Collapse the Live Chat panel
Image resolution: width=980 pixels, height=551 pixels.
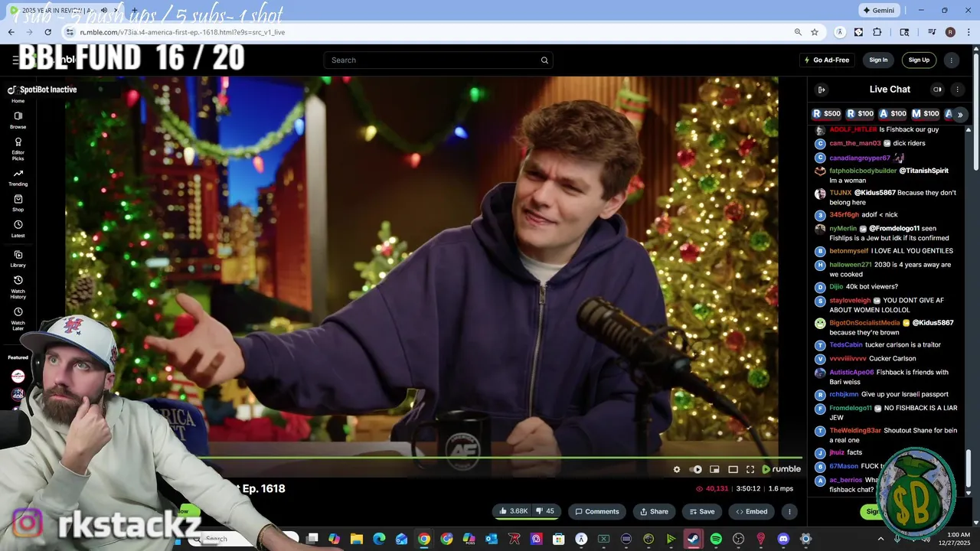[x=822, y=90]
